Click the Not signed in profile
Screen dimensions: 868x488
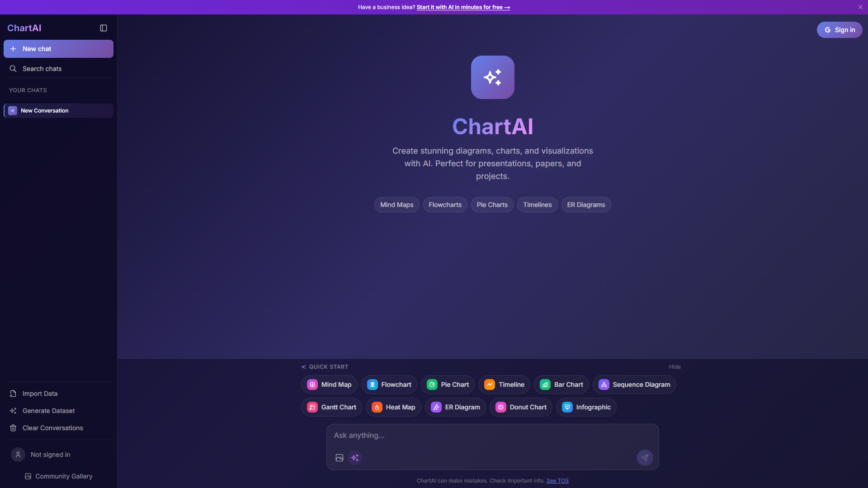58,455
